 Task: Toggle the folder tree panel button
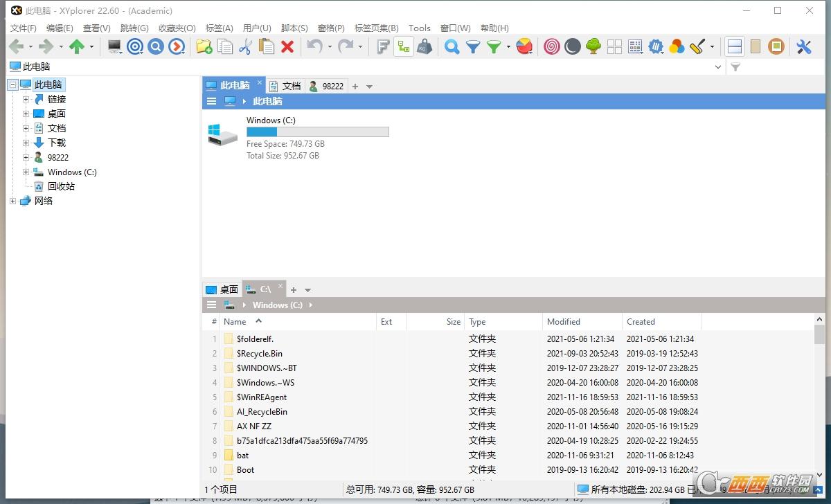point(404,46)
